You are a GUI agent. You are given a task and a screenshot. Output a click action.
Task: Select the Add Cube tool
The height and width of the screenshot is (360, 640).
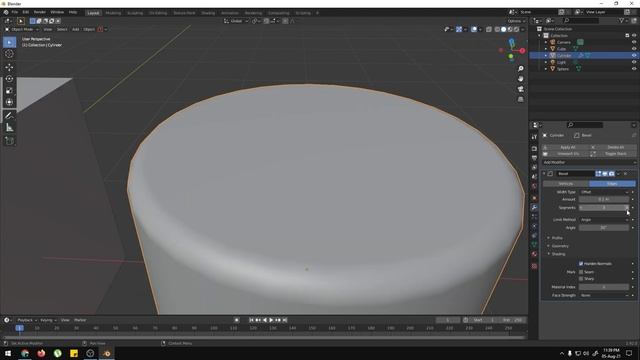click(x=9, y=141)
